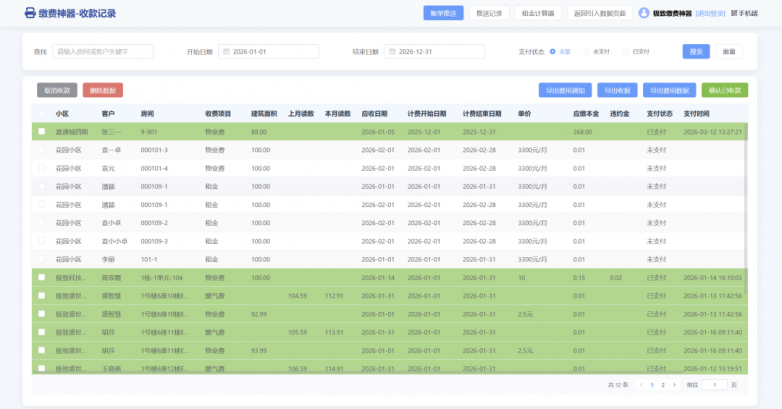The image size is (782, 409).
Task: Open the mobile version link
Action: pos(744,13)
